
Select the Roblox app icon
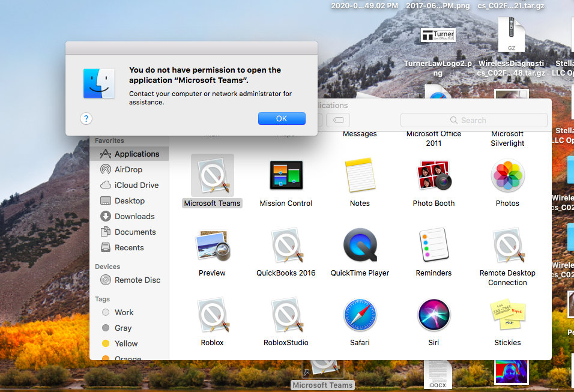(x=213, y=315)
